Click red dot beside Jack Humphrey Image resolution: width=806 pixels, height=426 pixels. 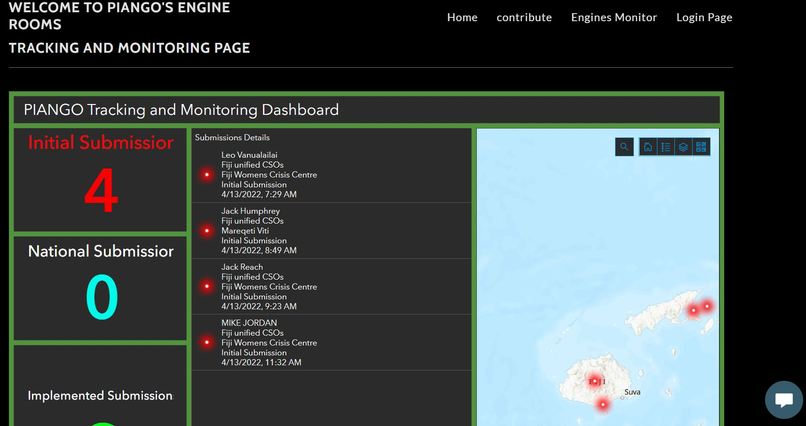[207, 231]
